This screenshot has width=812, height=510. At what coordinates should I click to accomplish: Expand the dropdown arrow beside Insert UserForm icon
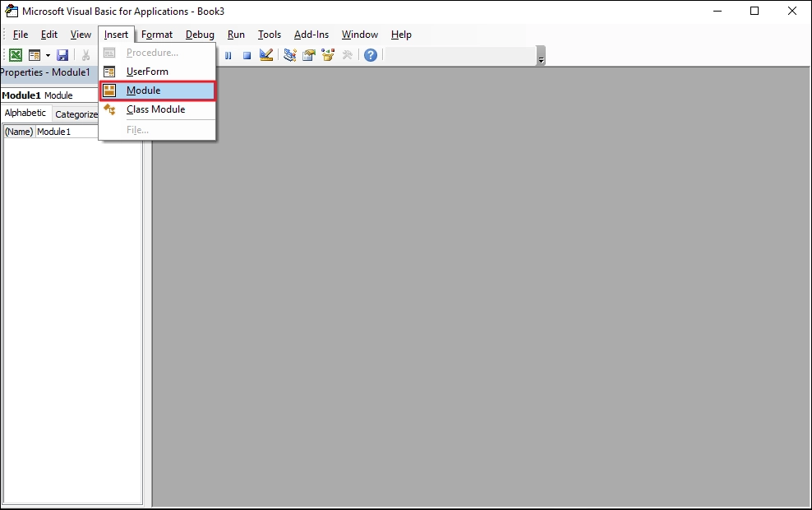(48, 55)
